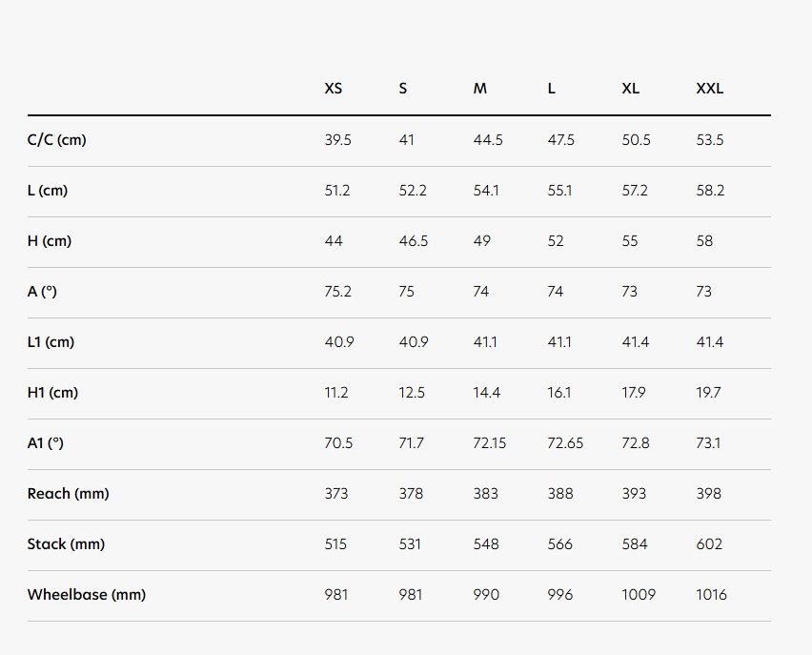Click the L size column header

point(552,89)
